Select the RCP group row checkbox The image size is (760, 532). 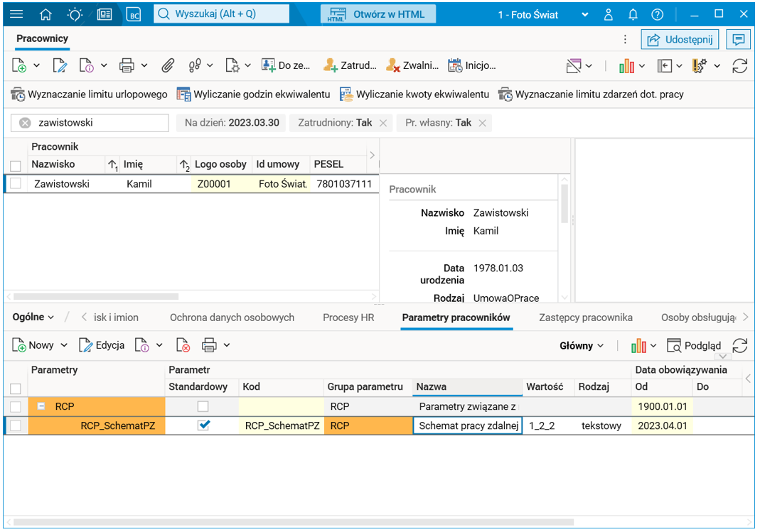(16, 406)
